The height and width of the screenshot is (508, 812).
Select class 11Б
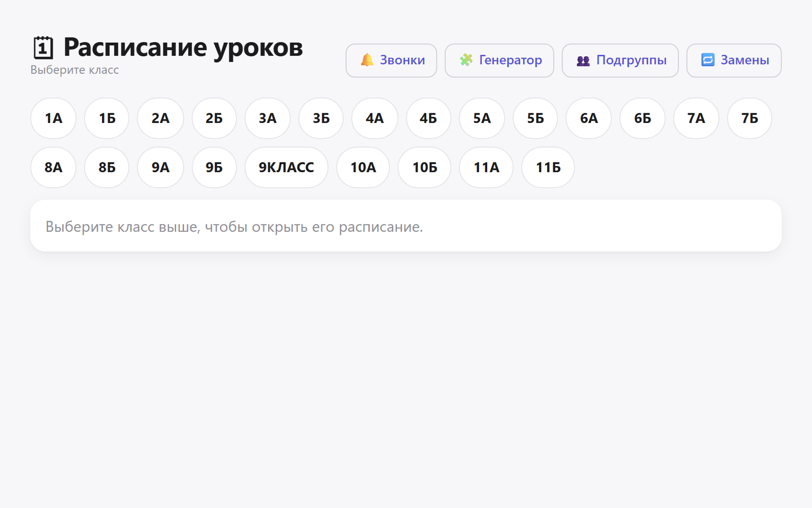pos(548,168)
